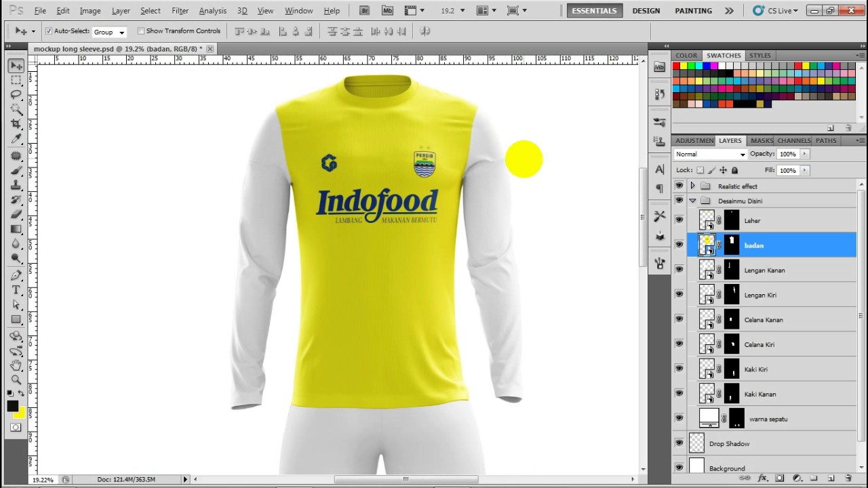Hide the Leher layer
The width and height of the screenshot is (868, 488).
tap(679, 220)
